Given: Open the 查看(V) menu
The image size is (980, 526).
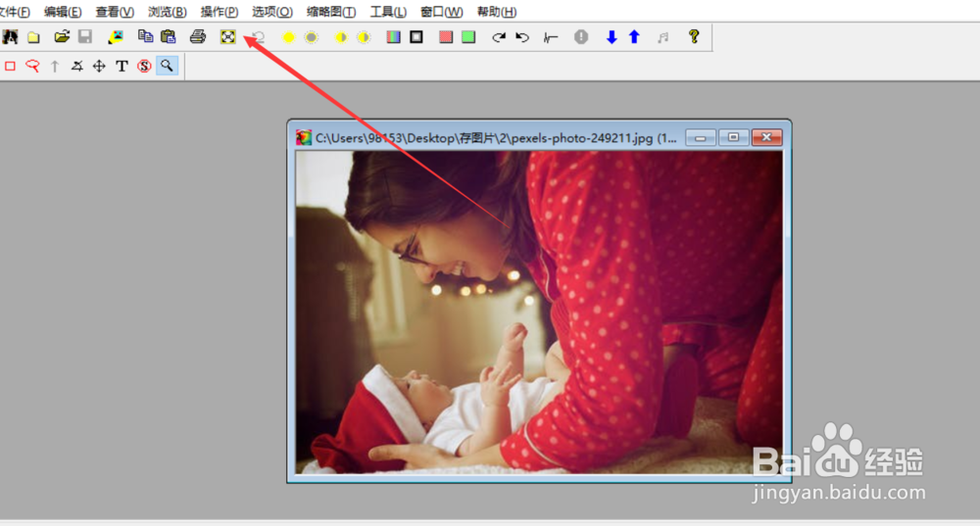Looking at the screenshot, I should click(x=115, y=12).
